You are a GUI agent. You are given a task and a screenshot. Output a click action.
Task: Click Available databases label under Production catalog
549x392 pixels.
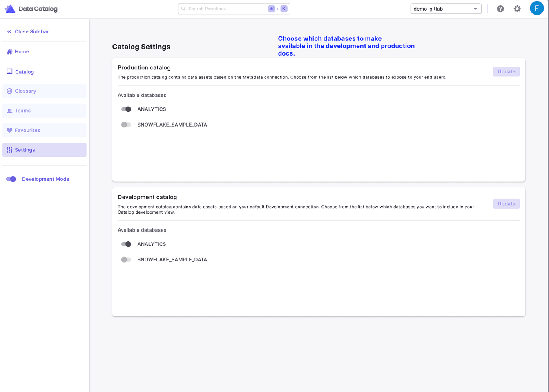click(x=142, y=95)
